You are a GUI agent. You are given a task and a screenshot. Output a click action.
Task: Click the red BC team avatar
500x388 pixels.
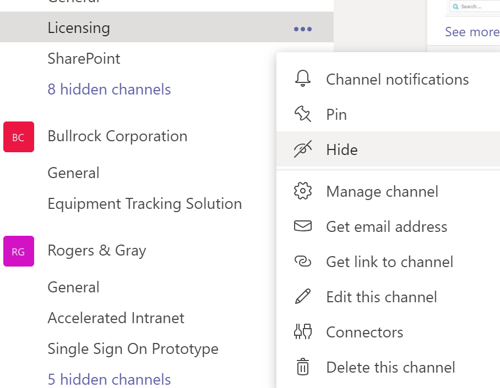[19, 137]
